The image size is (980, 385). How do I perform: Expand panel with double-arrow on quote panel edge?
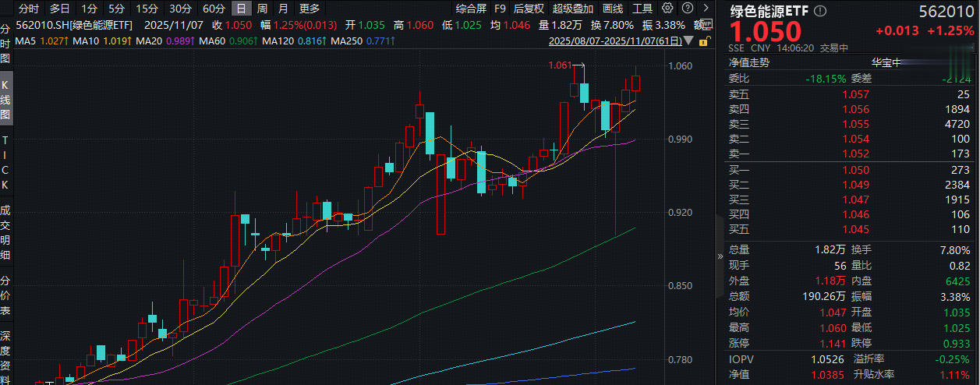pyautogui.click(x=720, y=256)
